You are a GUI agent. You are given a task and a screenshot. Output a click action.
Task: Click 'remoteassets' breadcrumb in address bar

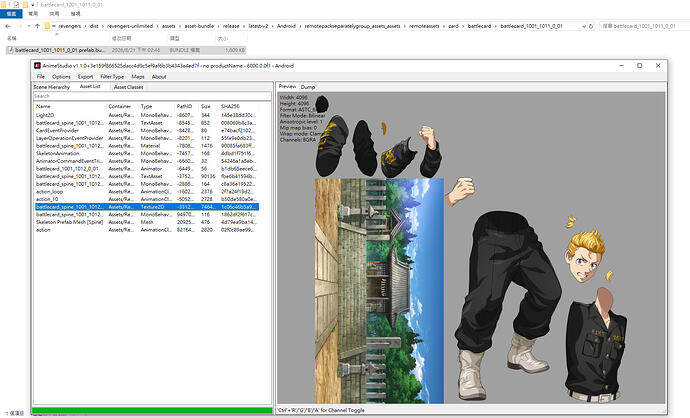[424, 26]
